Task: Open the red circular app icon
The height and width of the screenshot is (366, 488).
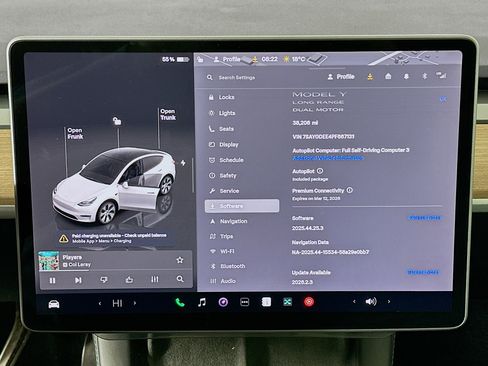Action: coord(309,302)
